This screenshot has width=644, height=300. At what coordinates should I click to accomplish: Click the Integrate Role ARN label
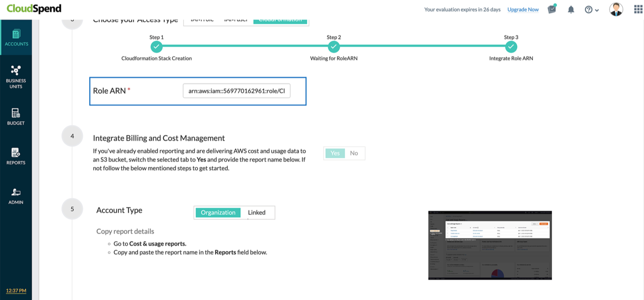[511, 58]
